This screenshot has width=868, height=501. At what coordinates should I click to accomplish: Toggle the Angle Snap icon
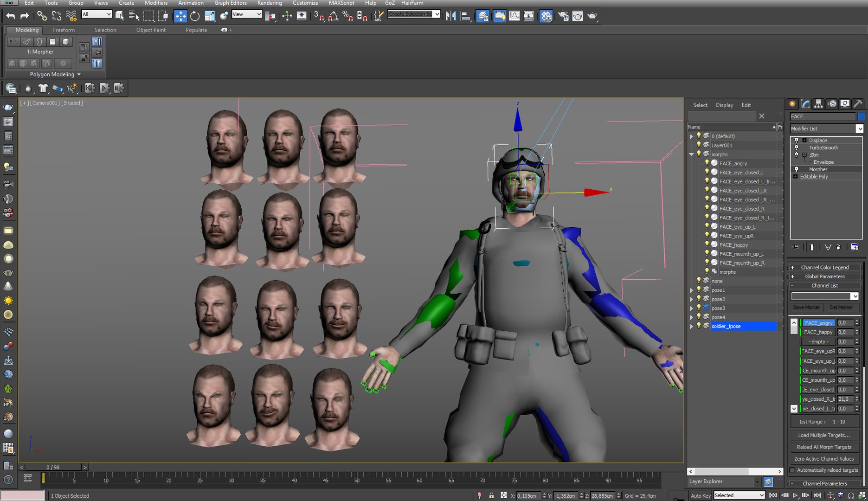[x=333, y=16]
